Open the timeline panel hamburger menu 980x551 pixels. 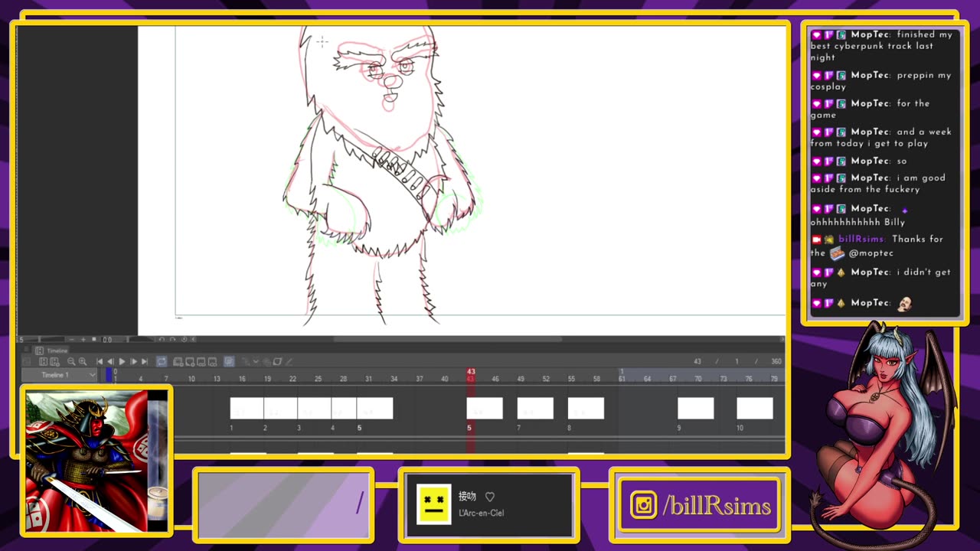27,350
